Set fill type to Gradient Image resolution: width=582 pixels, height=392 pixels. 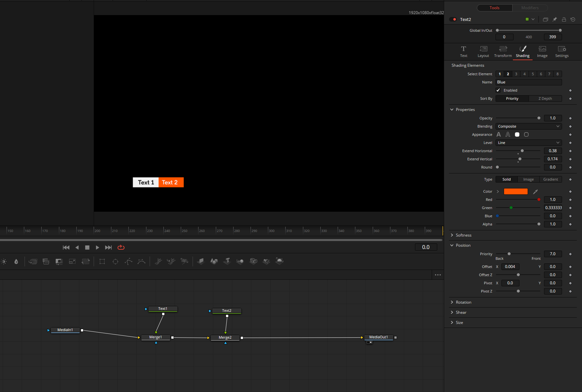[551, 179]
